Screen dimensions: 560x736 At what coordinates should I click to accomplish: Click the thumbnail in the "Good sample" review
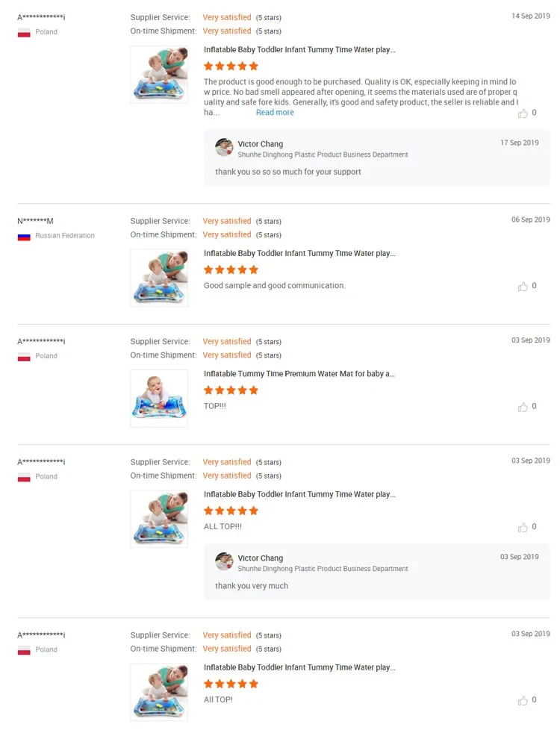[x=159, y=278]
